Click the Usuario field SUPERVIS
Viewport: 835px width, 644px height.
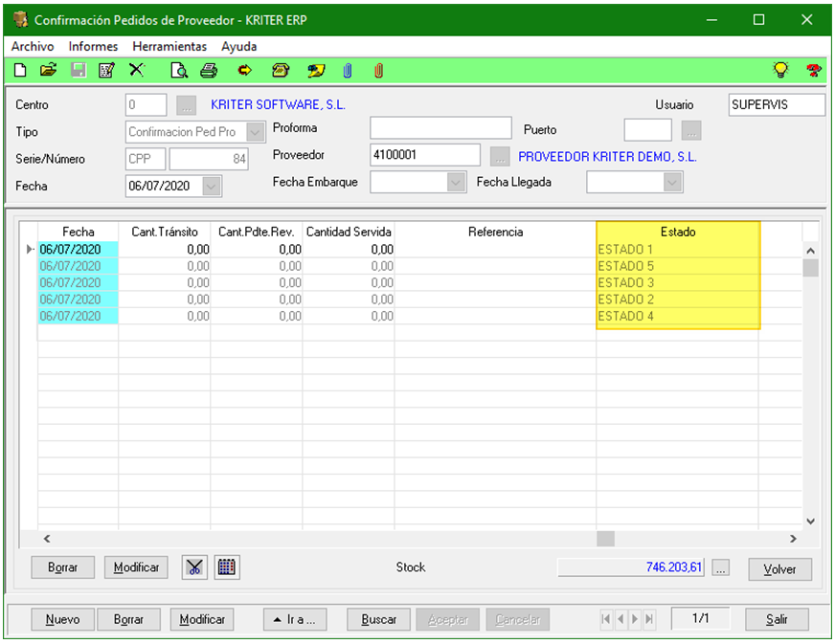click(777, 105)
